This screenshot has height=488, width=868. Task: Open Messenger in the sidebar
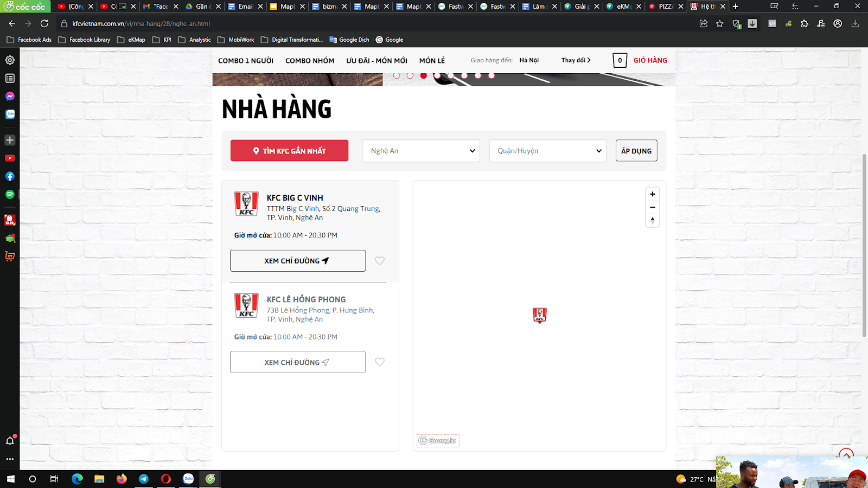(10, 96)
